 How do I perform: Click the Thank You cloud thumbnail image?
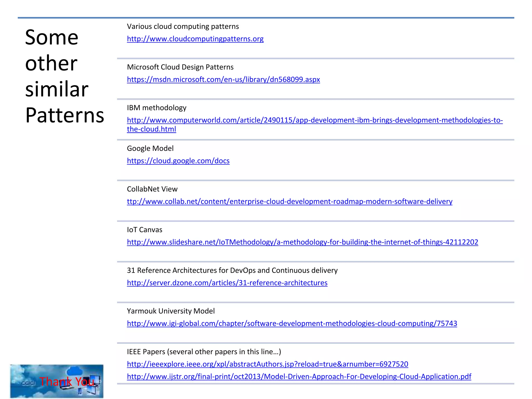57,381
